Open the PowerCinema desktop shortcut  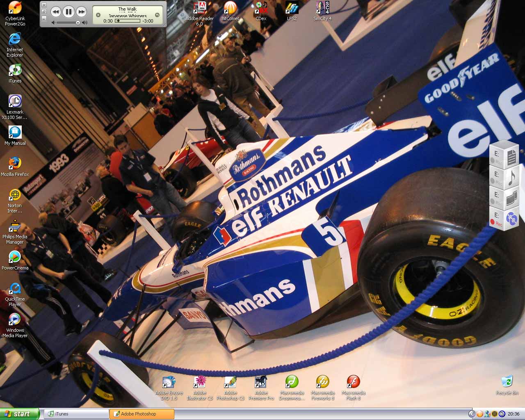15,260
